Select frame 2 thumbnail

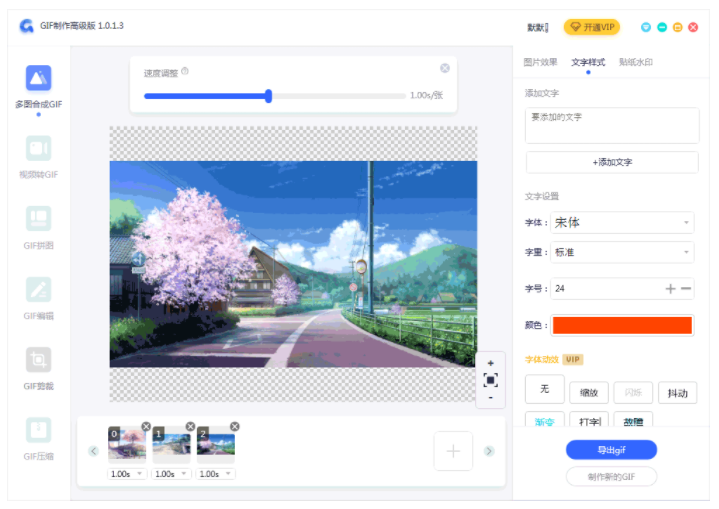(216, 444)
